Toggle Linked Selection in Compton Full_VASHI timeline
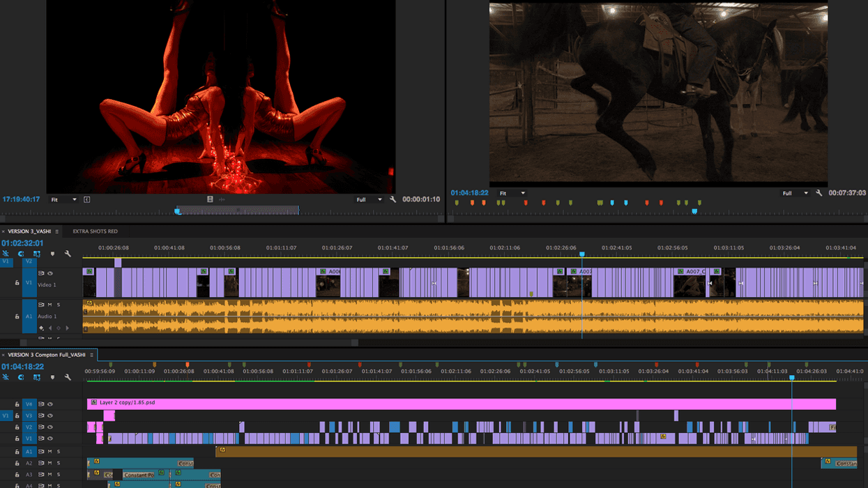868x488 pixels. click(x=36, y=377)
